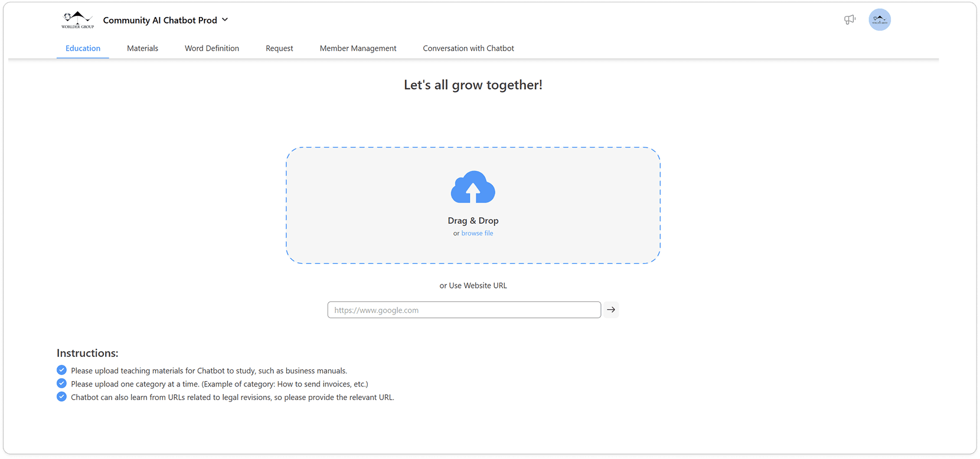Open the Materials tab

tap(142, 48)
